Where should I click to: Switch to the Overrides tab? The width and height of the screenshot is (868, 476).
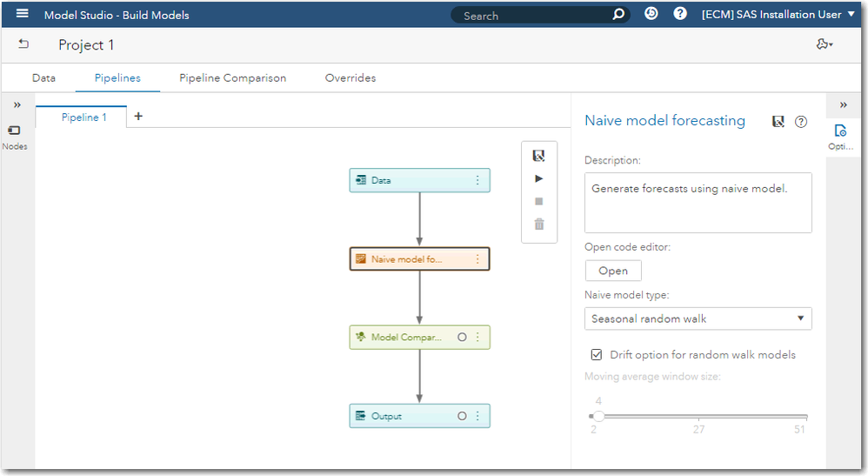pyautogui.click(x=351, y=77)
